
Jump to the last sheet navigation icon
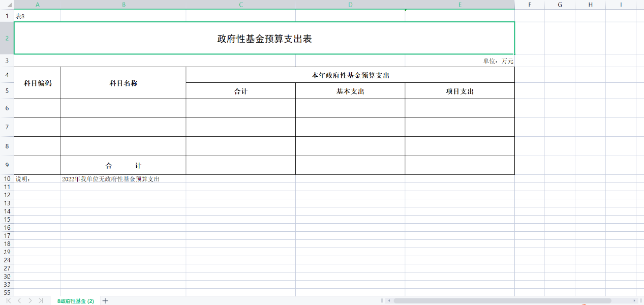point(40,300)
